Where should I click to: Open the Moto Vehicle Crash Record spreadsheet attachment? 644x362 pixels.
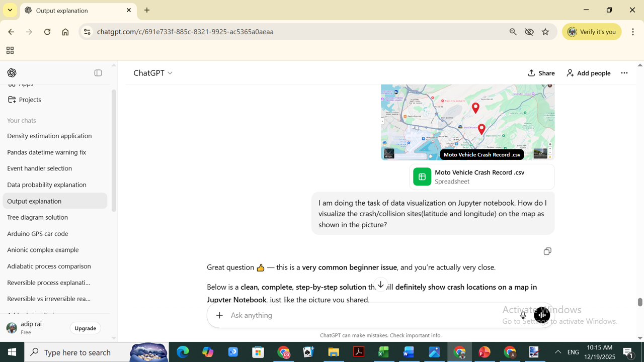coord(481,177)
